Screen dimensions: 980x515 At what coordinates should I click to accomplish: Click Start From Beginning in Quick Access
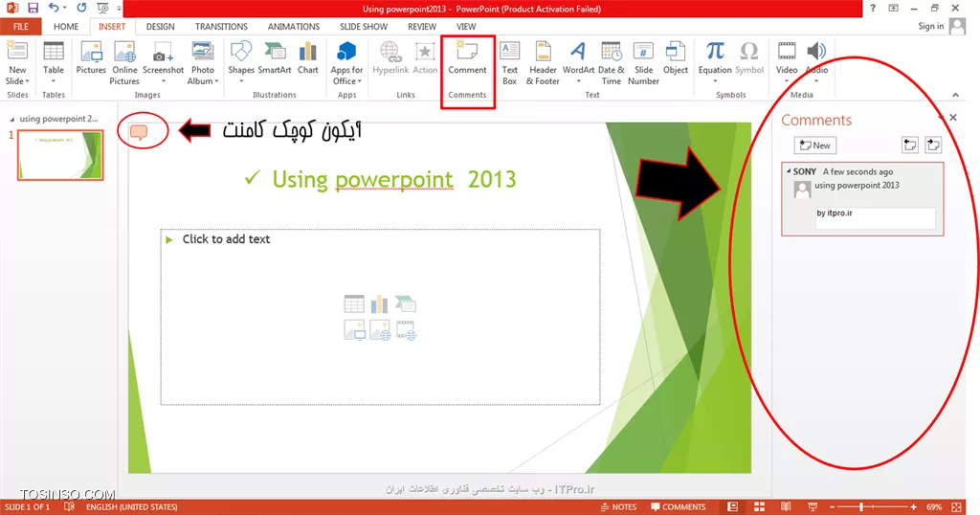pos(102,8)
